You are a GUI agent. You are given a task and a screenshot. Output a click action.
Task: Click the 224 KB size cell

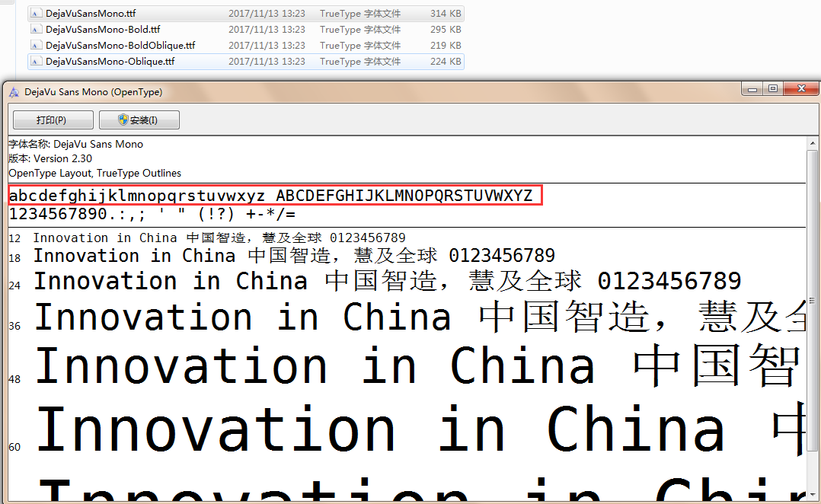point(446,62)
